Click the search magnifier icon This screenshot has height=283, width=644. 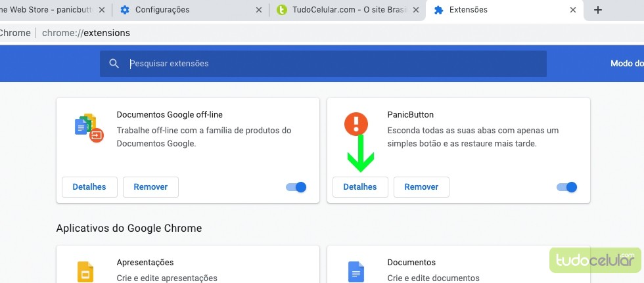(114, 64)
